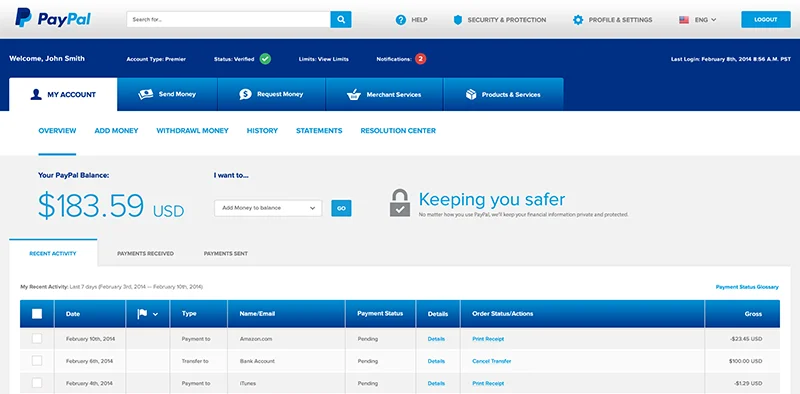Click the Account Type: Premier text
This screenshot has height=394, width=800.
156,59
